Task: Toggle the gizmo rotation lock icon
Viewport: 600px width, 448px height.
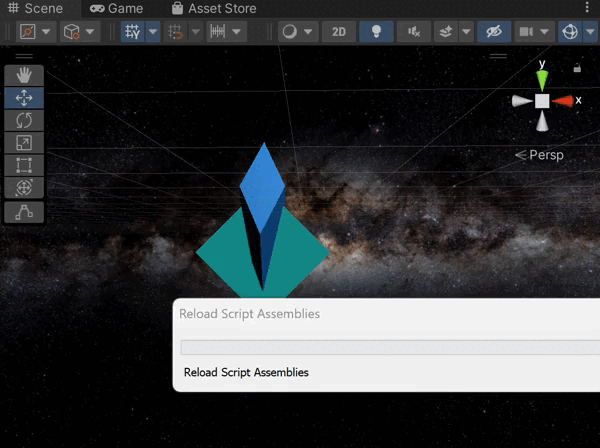Action: [577, 68]
